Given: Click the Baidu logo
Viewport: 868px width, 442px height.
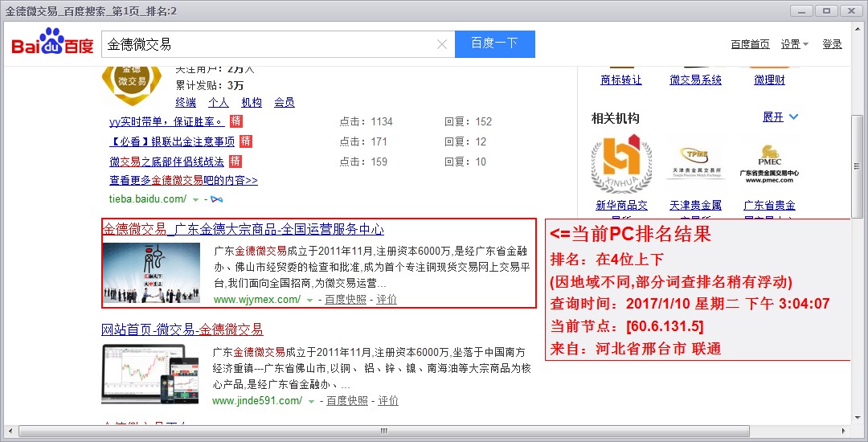Looking at the screenshot, I should [52, 44].
